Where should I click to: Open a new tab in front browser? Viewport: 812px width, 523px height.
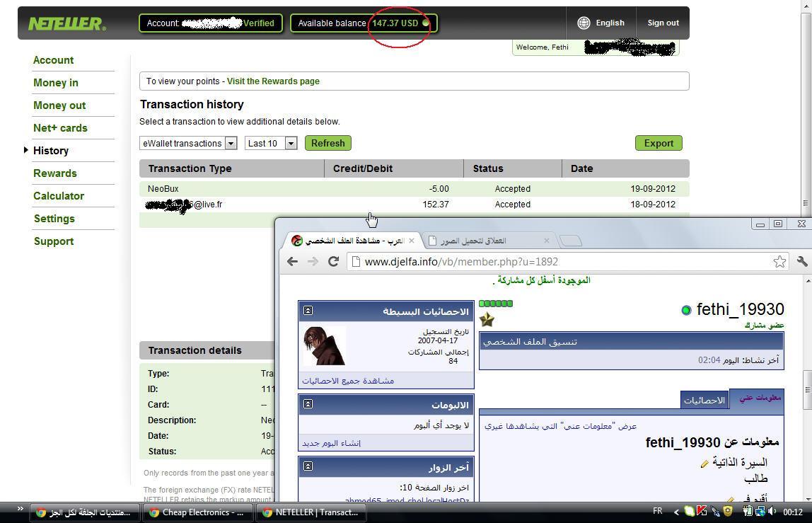point(571,241)
